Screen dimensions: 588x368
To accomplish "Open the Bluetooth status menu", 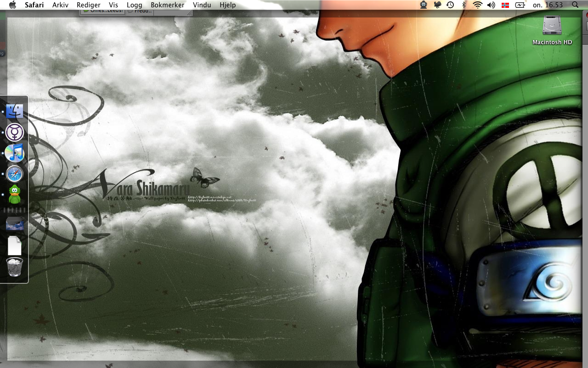I will click(464, 5).
